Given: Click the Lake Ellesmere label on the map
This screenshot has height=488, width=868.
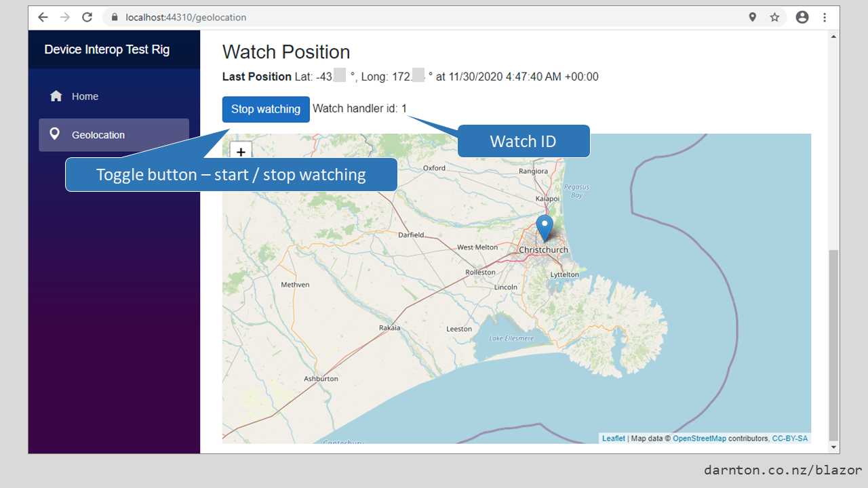Looking at the screenshot, I should point(511,338).
